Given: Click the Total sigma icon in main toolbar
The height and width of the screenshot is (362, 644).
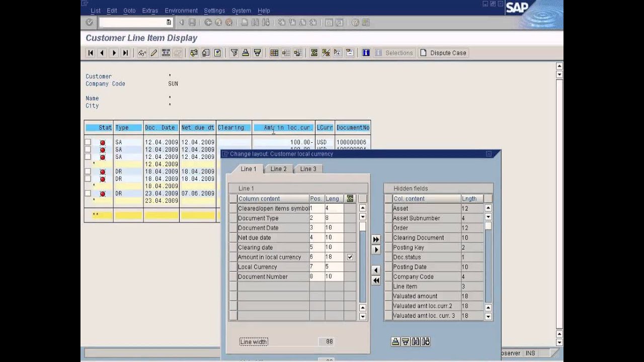Looking at the screenshot, I should (x=314, y=53).
